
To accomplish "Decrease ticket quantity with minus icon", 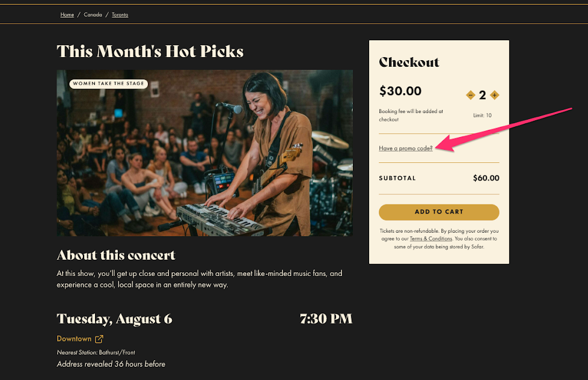I will tap(470, 95).
